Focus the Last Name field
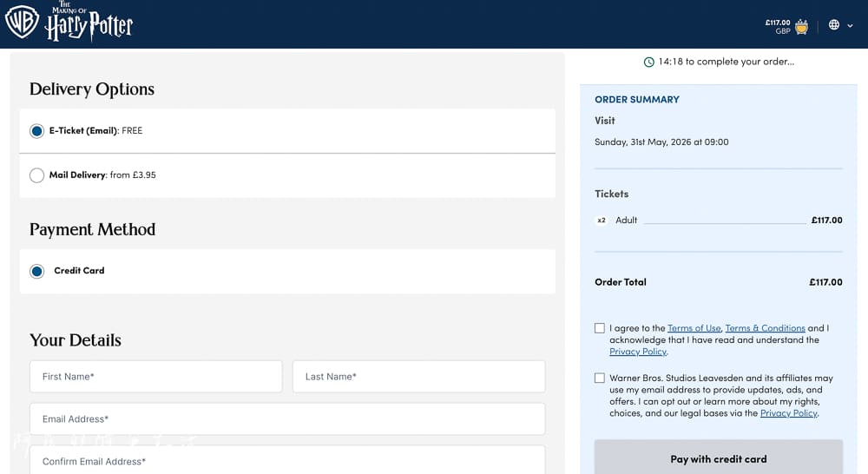868x474 pixels. [x=419, y=377]
